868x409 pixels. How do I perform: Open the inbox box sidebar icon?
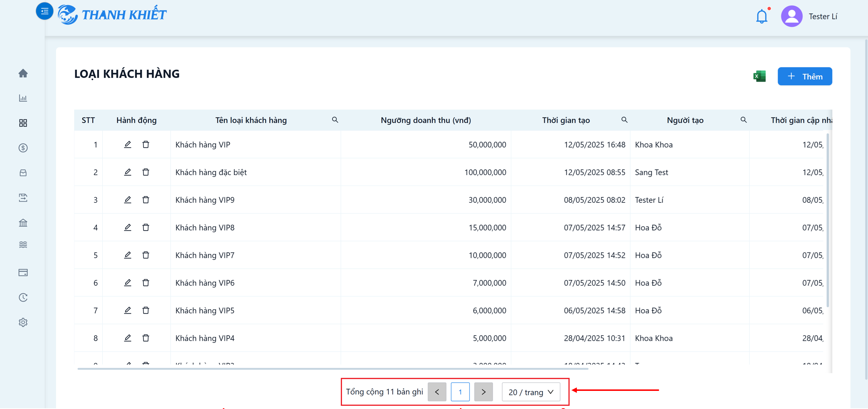[23, 173]
